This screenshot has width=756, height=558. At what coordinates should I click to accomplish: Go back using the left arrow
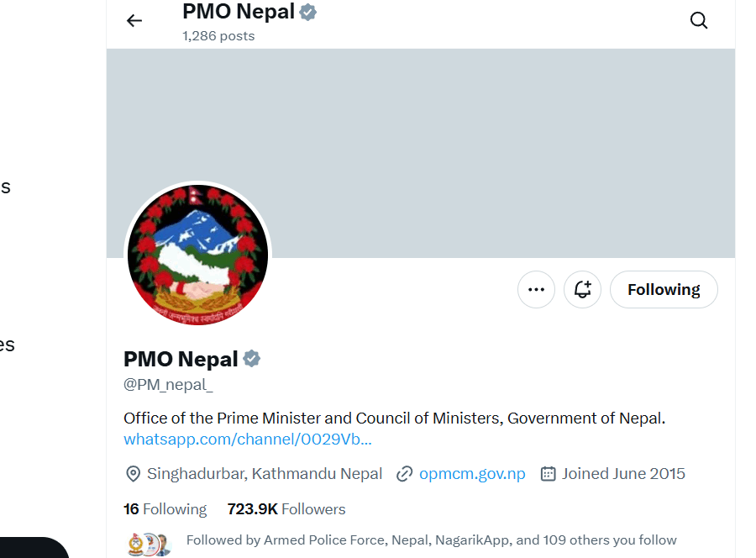(x=134, y=21)
